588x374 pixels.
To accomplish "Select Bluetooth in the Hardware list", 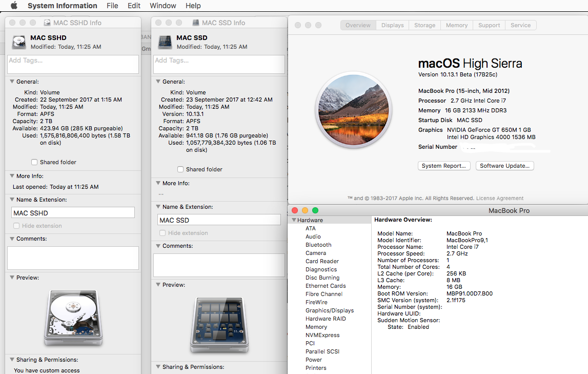I will 318,245.
